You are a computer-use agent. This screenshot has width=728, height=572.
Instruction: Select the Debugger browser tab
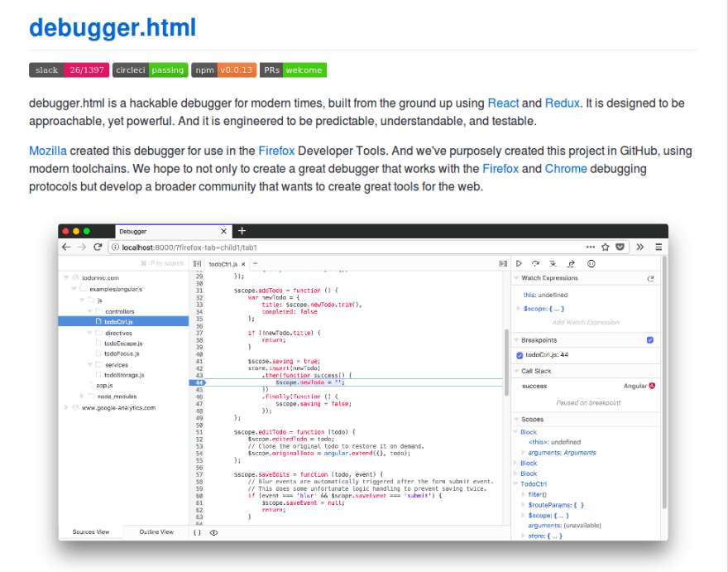pyautogui.click(x=173, y=231)
